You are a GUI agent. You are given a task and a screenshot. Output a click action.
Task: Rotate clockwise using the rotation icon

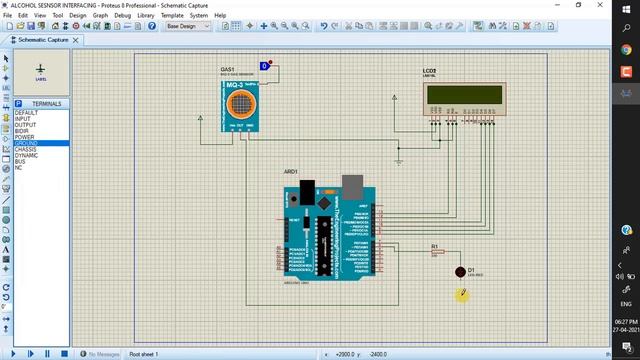tap(6, 287)
